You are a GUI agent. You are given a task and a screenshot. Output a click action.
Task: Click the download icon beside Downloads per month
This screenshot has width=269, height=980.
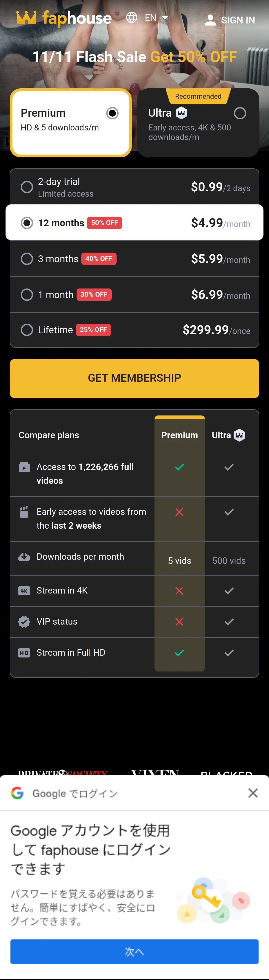coord(24,557)
